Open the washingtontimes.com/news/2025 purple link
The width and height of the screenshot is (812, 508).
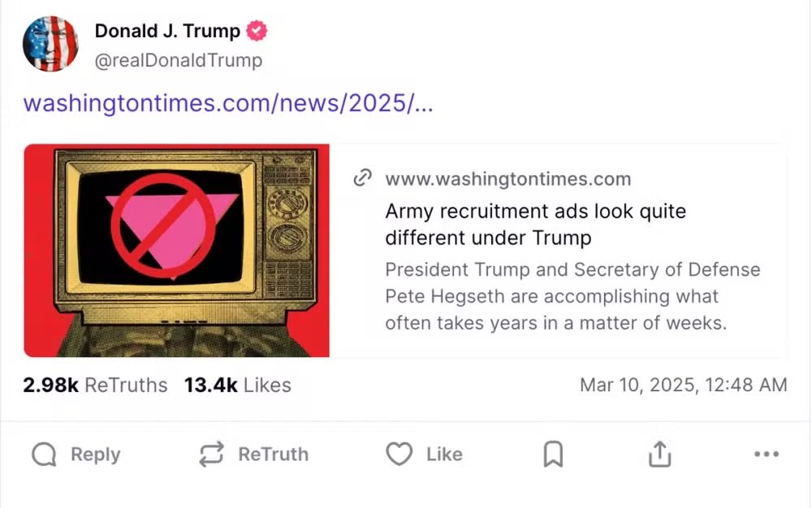click(x=228, y=104)
